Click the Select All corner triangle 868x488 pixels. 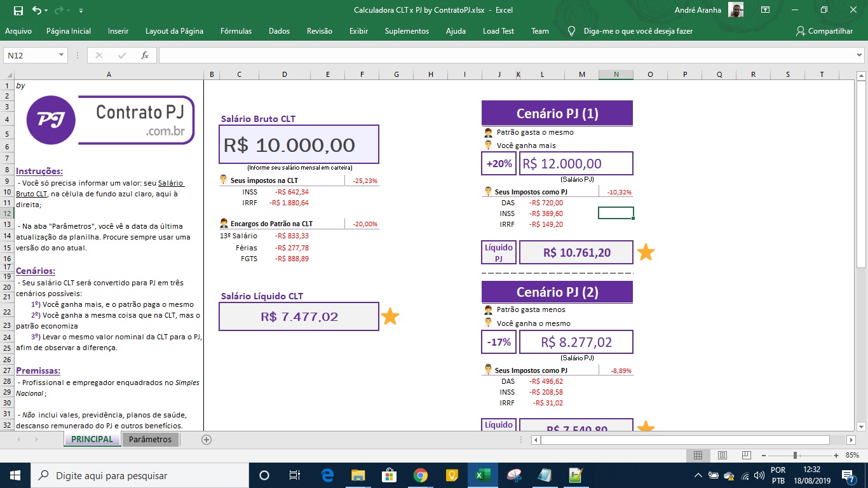(x=8, y=74)
